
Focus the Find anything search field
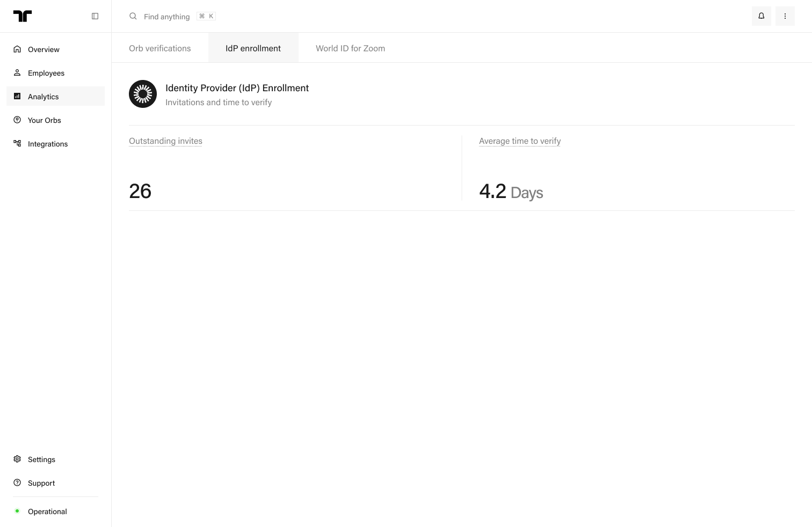(167, 17)
